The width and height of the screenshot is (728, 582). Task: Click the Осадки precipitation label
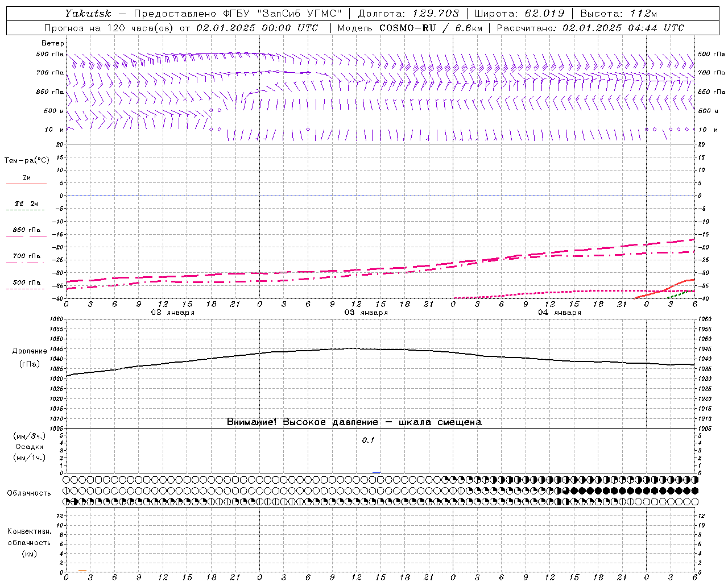point(30,447)
